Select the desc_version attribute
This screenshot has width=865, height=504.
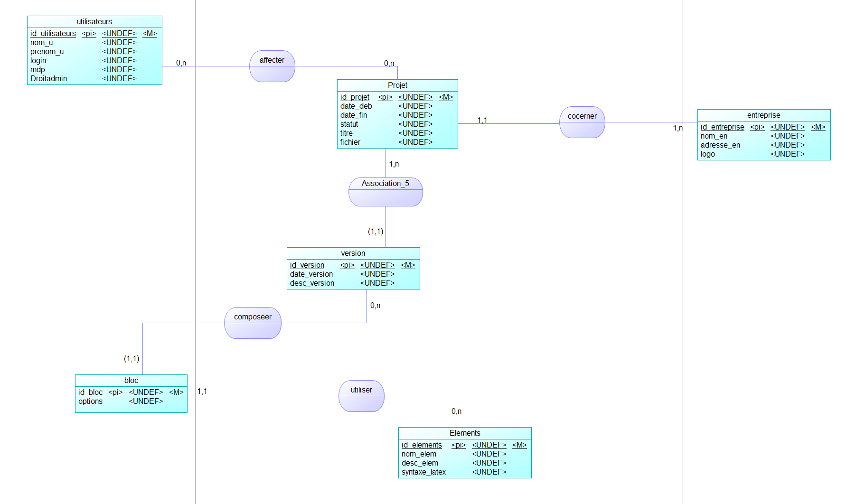312,283
